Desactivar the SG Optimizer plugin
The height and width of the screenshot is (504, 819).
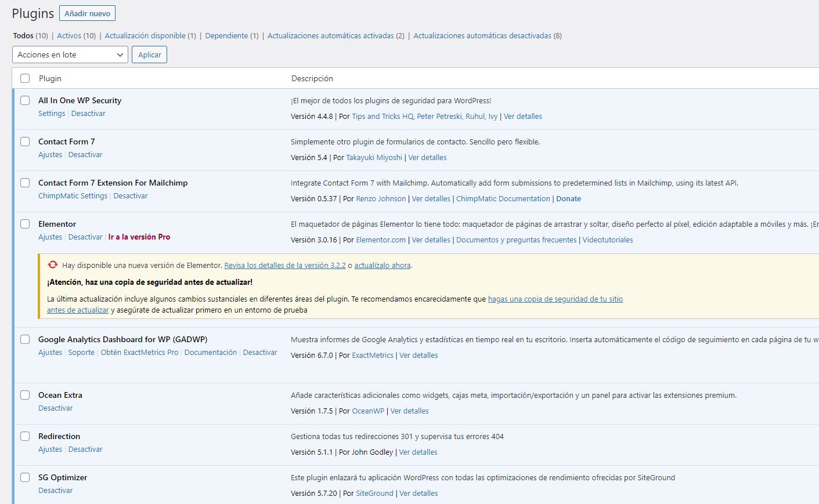55,491
